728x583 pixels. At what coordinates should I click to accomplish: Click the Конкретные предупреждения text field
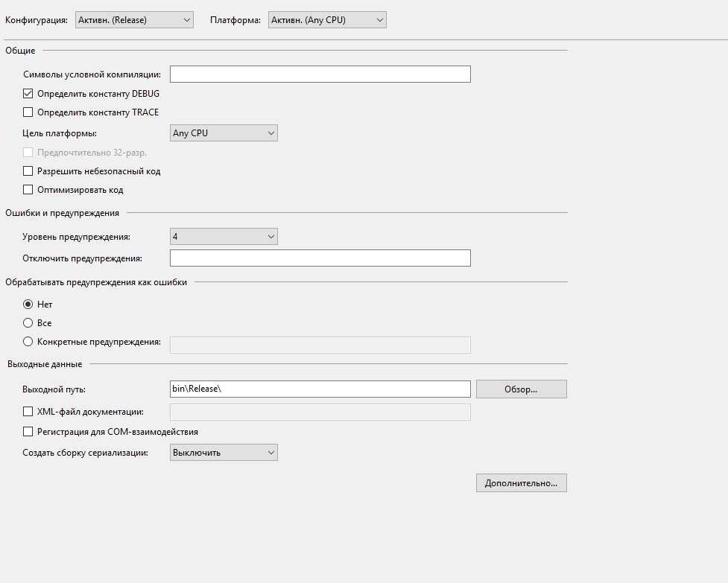(x=320, y=345)
